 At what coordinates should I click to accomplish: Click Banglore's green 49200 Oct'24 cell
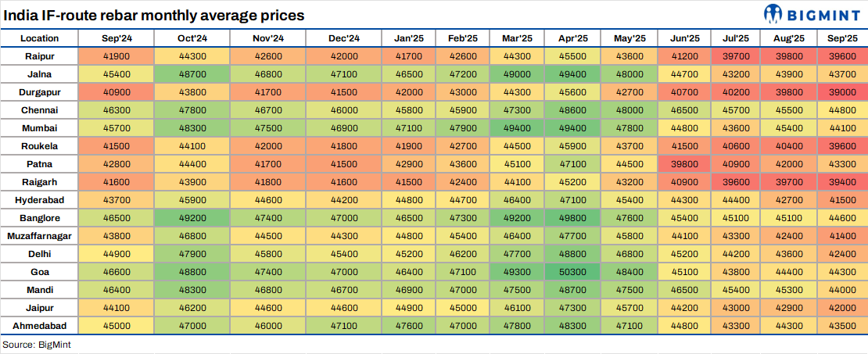tap(192, 218)
